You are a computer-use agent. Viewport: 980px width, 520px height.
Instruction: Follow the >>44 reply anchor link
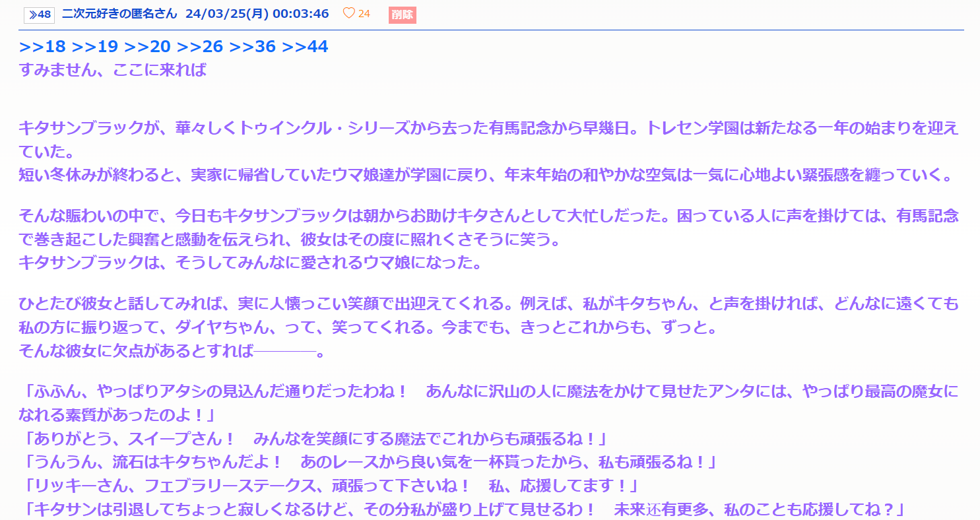point(305,46)
